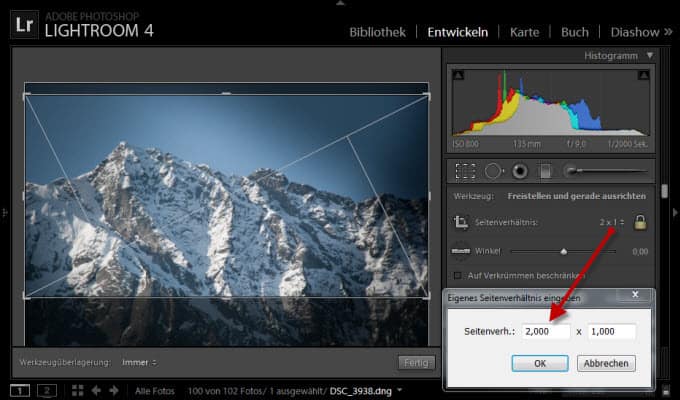The width and height of the screenshot is (680, 400).
Task: Select the spot removal tool
Action: tap(492, 171)
